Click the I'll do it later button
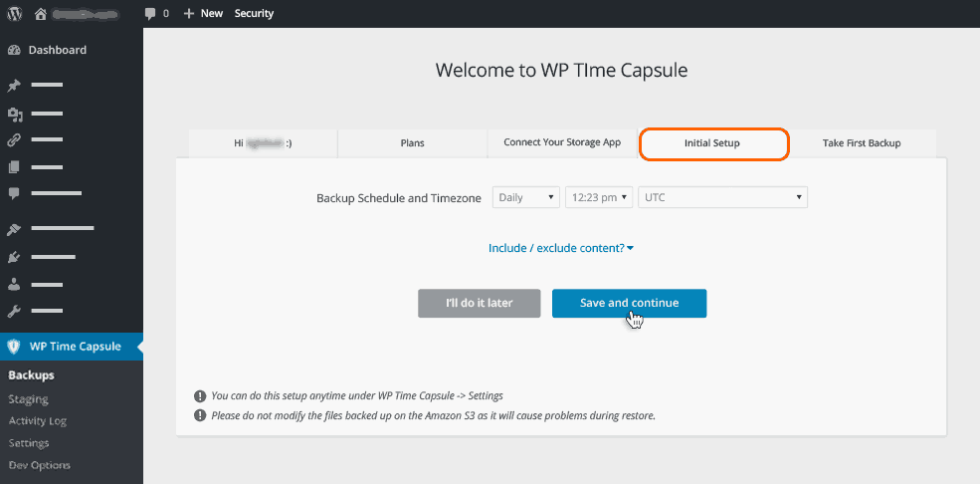Image resolution: width=980 pixels, height=484 pixels. [x=480, y=304]
